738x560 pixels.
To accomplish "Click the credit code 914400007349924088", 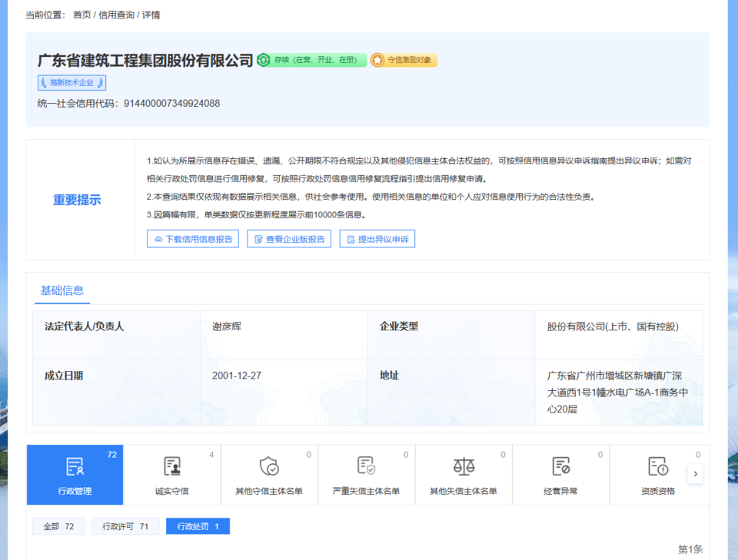I will pyautogui.click(x=171, y=104).
